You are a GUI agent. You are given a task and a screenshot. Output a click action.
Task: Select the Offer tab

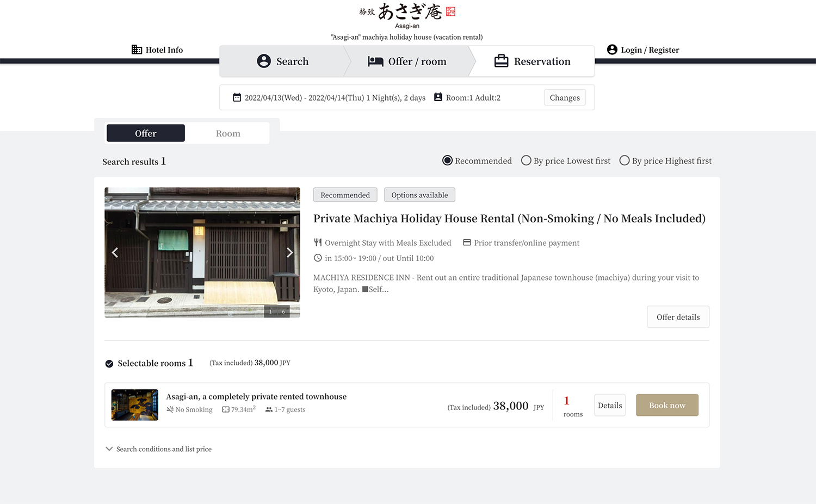coord(146,133)
